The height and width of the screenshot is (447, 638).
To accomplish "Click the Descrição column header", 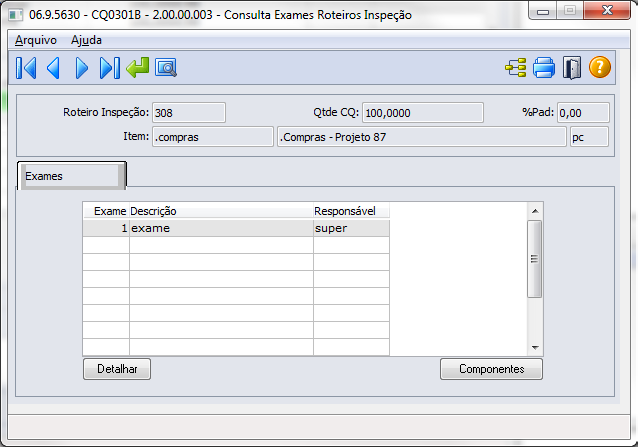I will 221,211.
